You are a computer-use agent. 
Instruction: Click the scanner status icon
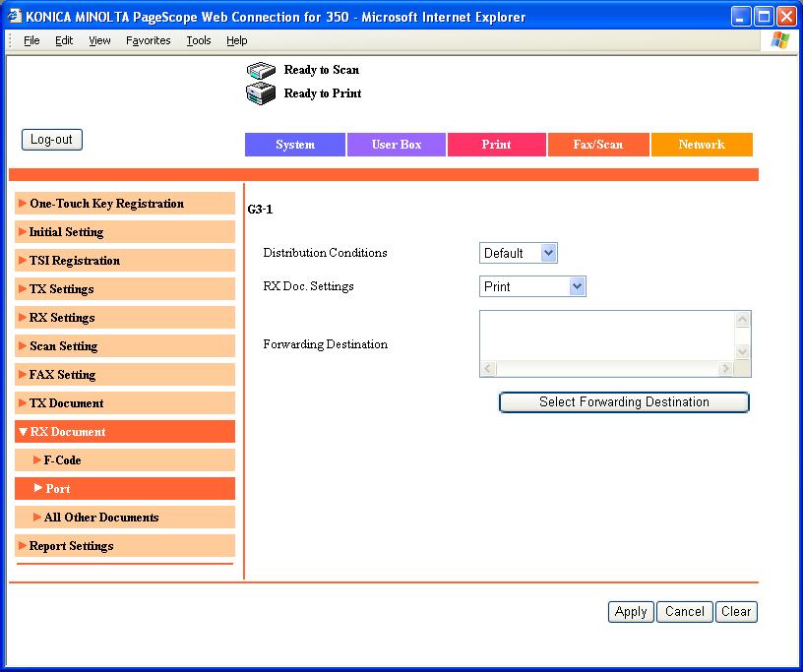click(260, 70)
